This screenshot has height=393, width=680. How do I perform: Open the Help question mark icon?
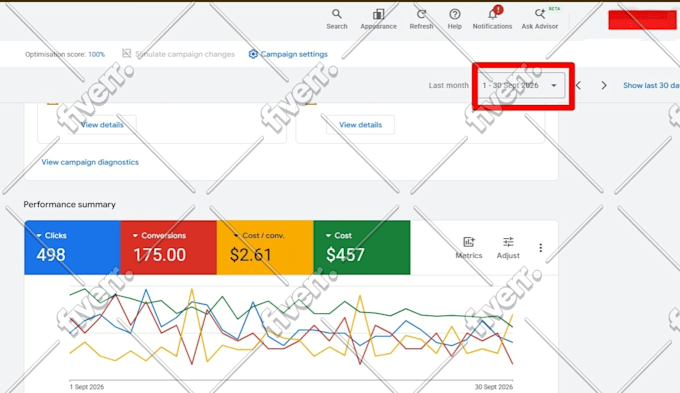[x=454, y=14]
